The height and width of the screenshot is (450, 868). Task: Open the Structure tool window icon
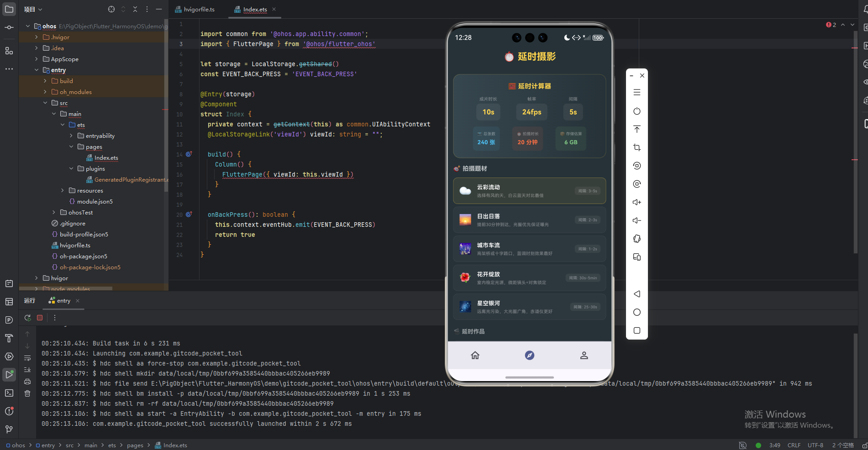click(x=9, y=51)
